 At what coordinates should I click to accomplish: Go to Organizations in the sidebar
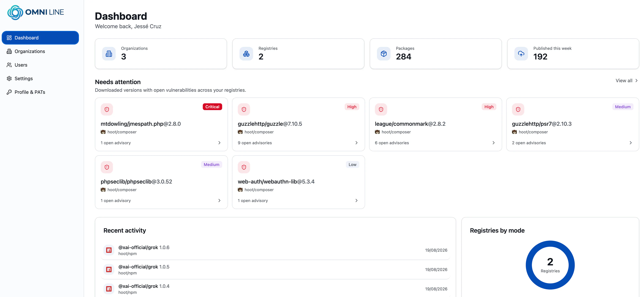40,51
